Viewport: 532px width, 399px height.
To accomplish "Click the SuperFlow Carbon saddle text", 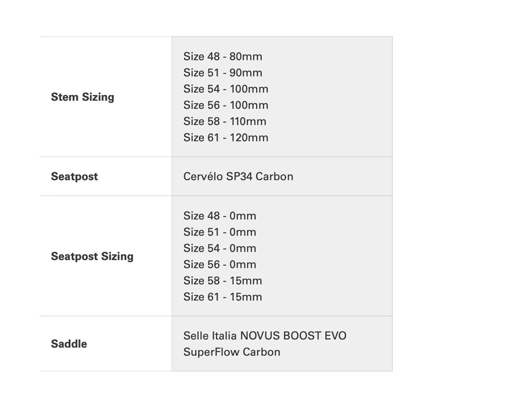I will 232,352.
